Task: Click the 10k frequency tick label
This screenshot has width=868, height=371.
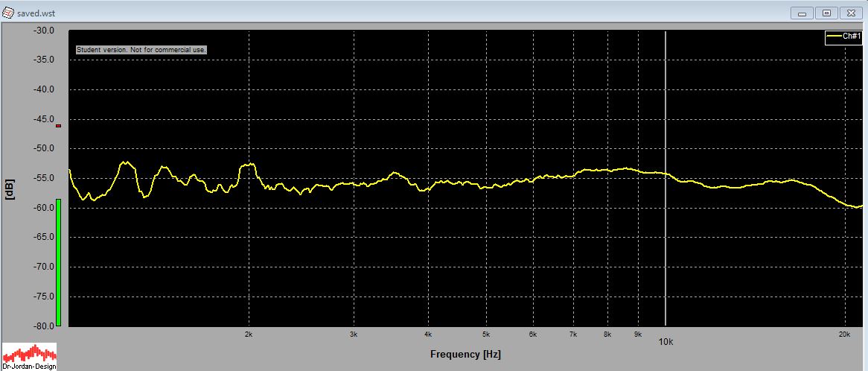Action: click(666, 342)
